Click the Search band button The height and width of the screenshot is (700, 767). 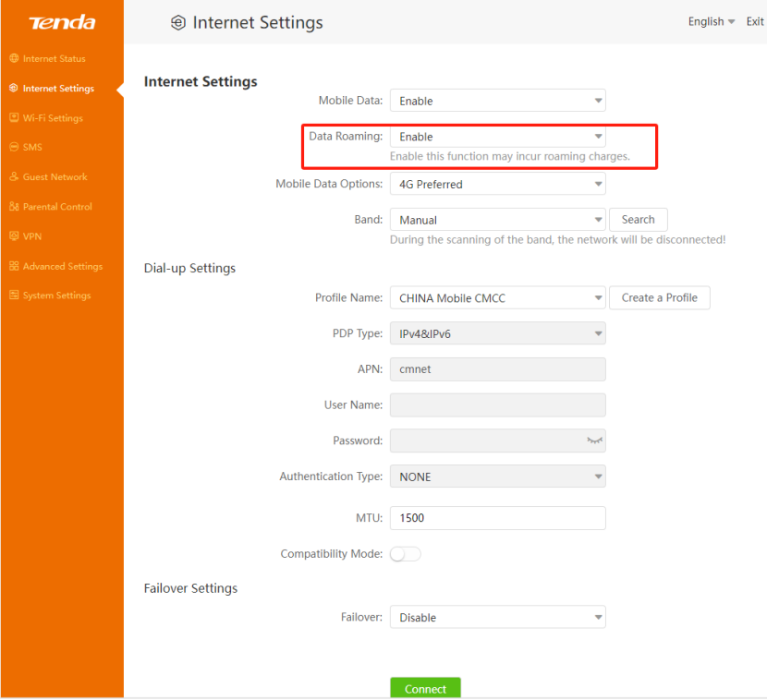click(638, 220)
